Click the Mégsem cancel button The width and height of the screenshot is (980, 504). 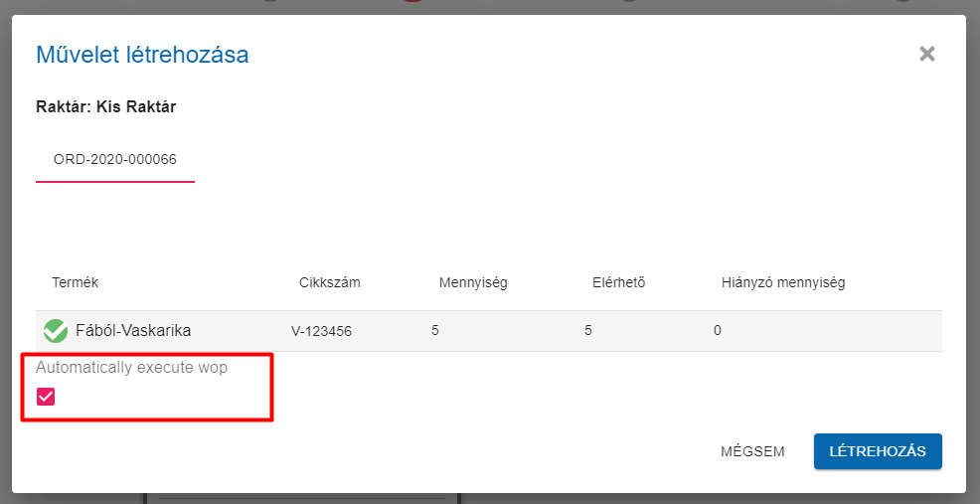point(752,451)
